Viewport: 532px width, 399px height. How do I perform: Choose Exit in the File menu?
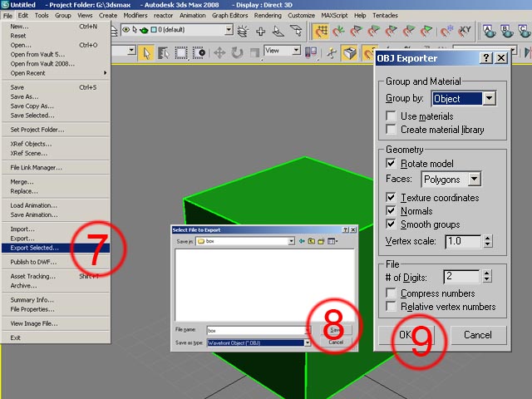pos(56,337)
